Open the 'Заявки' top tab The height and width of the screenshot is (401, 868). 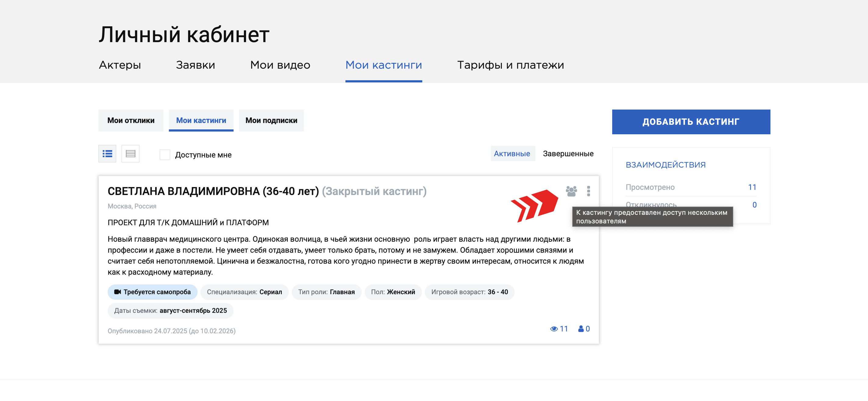pyautogui.click(x=195, y=65)
